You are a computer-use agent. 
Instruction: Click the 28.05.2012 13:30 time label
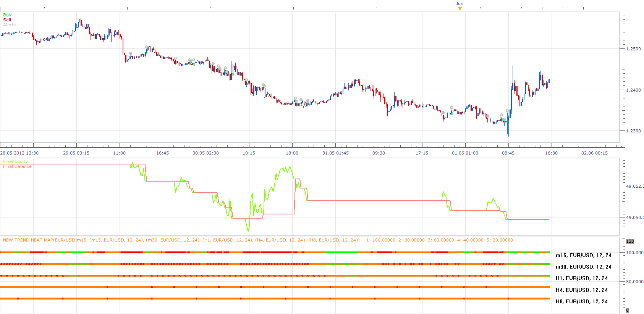point(19,153)
